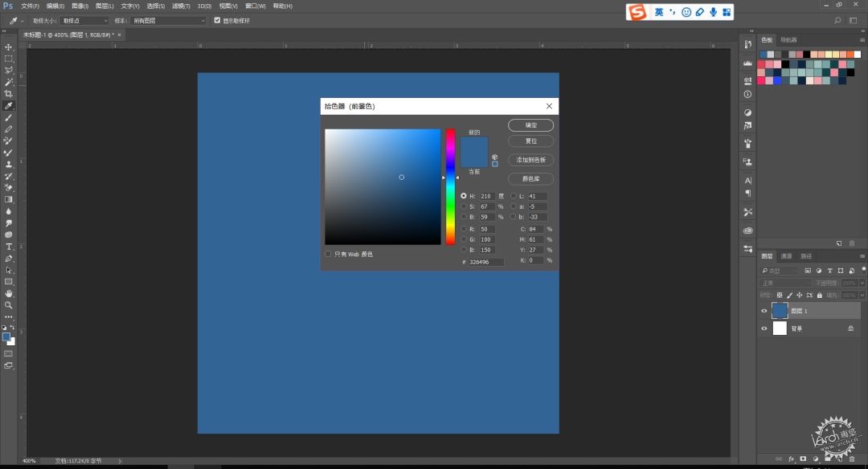Screen dimensions: 868x469
Task: Click the 图层 1 layer thumbnail
Action: (x=780, y=311)
